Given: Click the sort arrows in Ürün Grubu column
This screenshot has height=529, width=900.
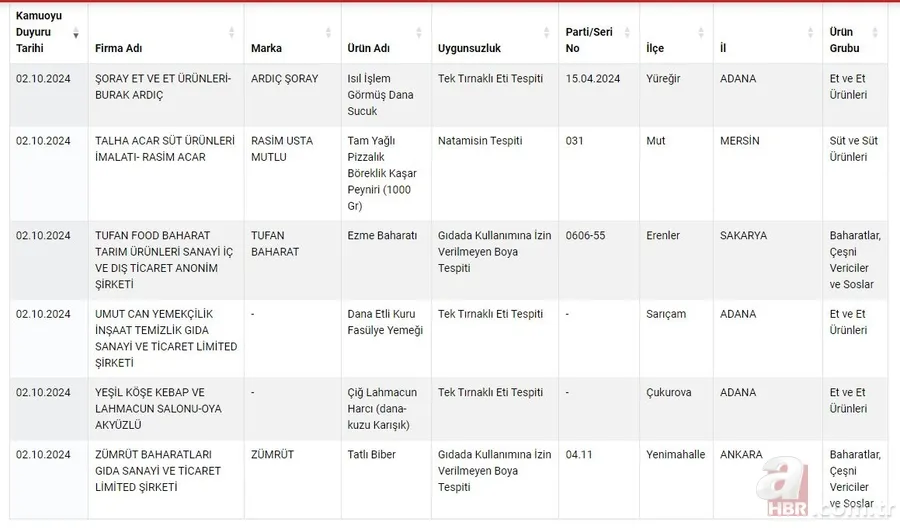Looking at the screenshot, I should pyautogui.click(x=877, y=34).
